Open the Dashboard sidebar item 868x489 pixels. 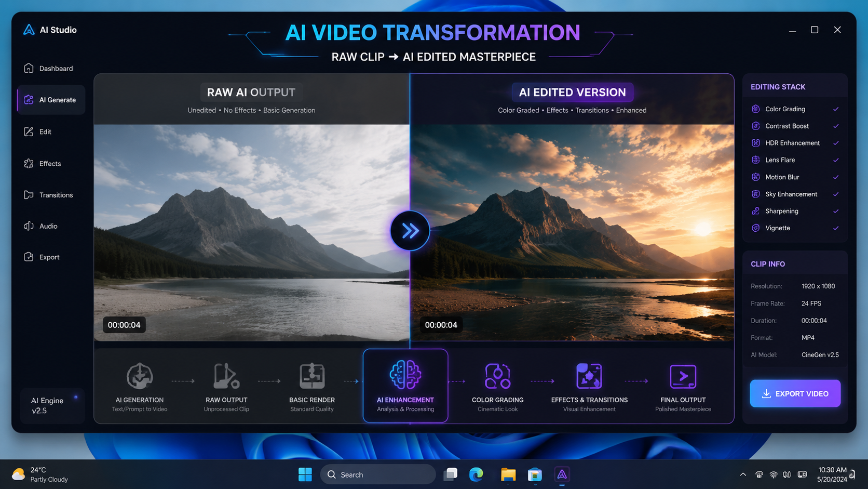point(51,68)
